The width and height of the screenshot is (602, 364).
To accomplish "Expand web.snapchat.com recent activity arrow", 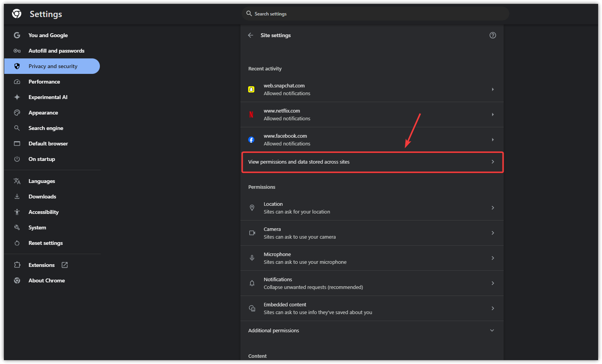I will click(x=492, y=89).
